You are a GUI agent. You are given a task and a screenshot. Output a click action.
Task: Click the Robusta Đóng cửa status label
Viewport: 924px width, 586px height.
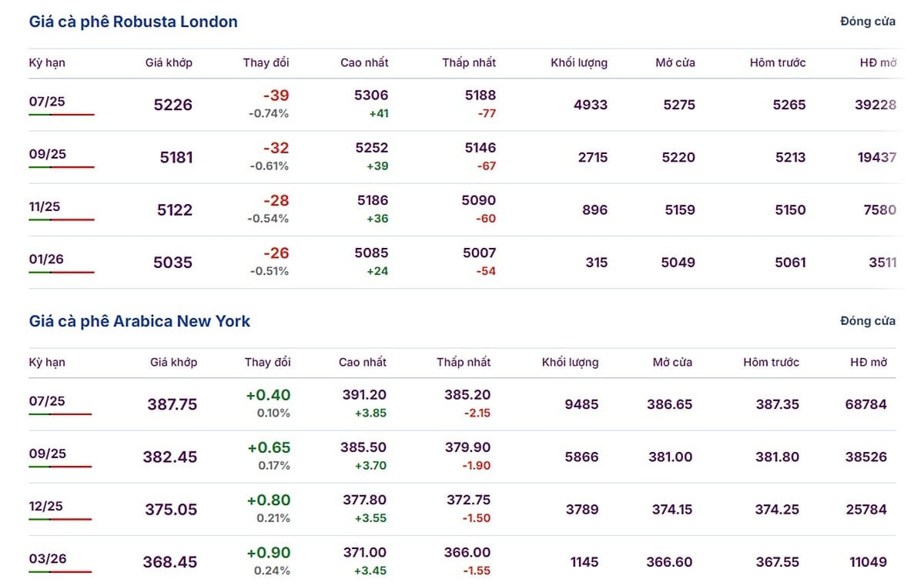click(868, 22)
